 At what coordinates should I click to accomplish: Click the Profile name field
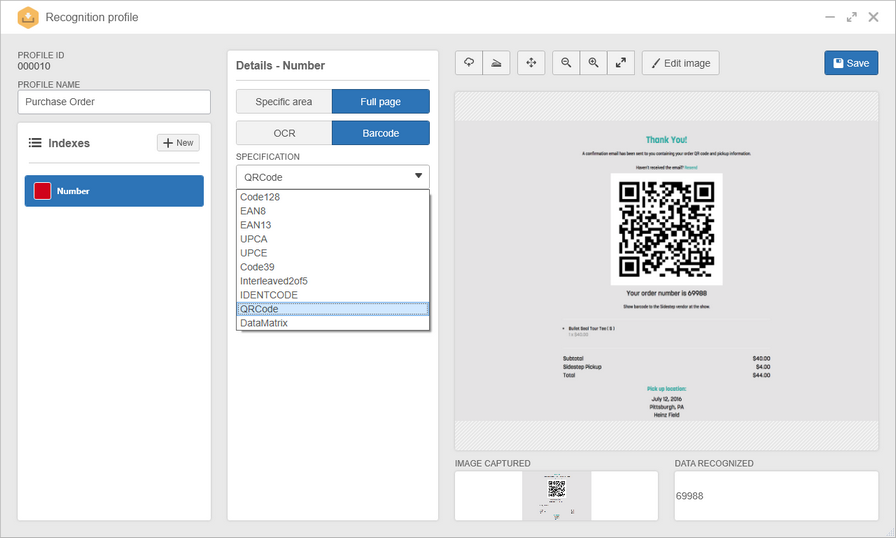click(x=114, y=102)
